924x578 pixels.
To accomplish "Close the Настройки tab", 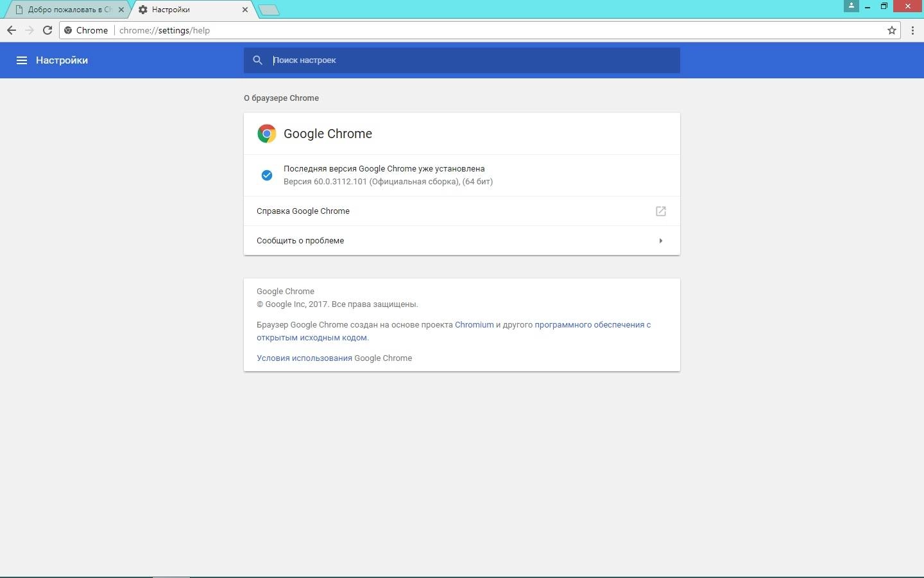I will (x=245, y=10).
